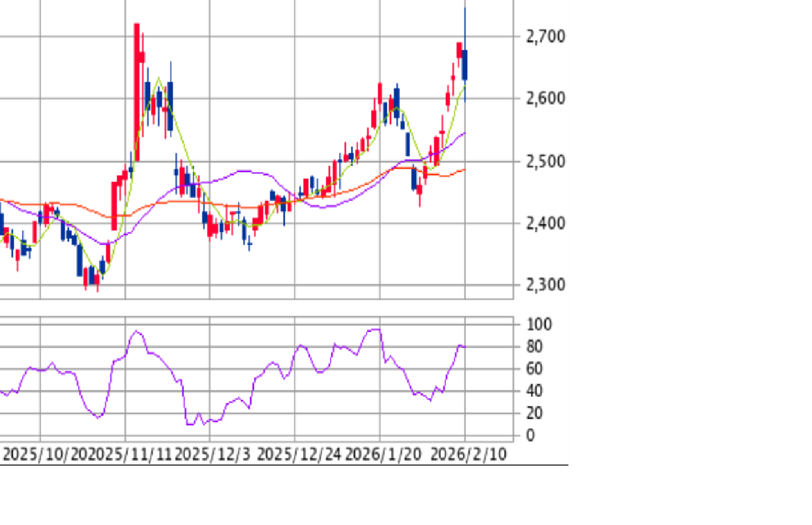812x525 pixels.
Task: Select the 2026/1/20 date label
Action: point(383,454)
